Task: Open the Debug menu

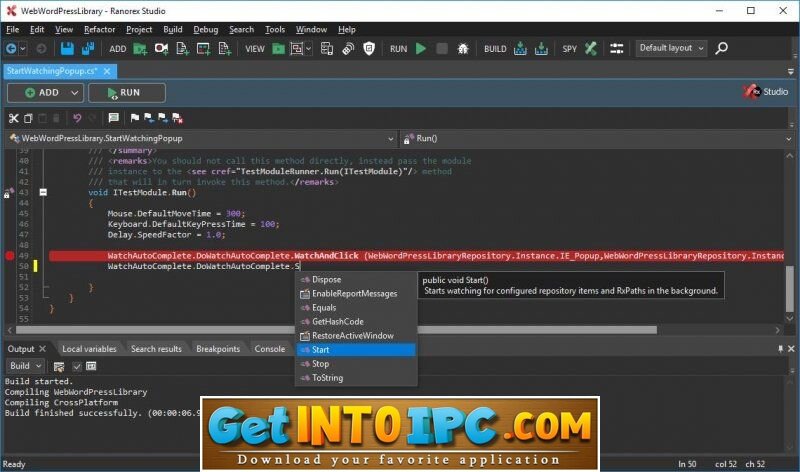Action: point(206,29)
